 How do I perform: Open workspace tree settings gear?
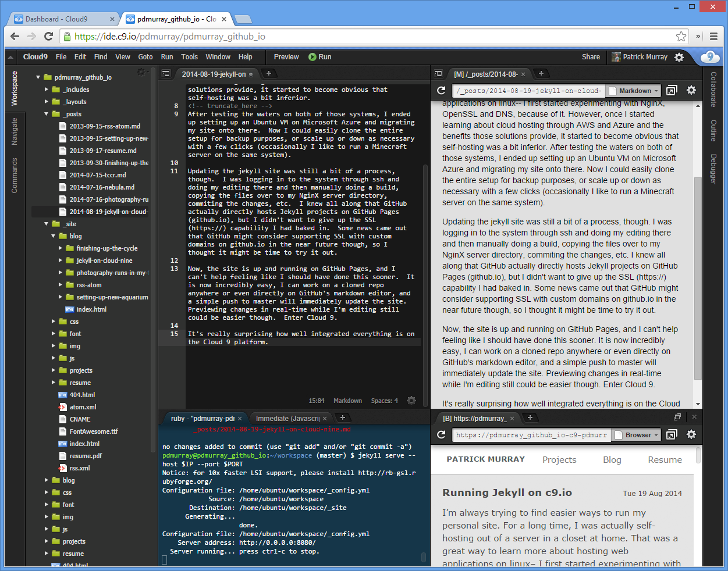[x=141, y=72]
